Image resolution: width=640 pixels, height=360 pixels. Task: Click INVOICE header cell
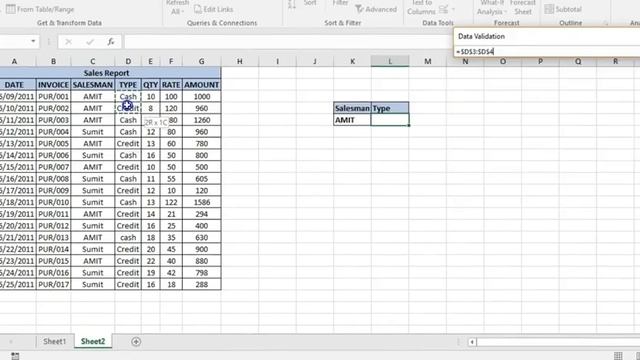click(x=53, y=85)
